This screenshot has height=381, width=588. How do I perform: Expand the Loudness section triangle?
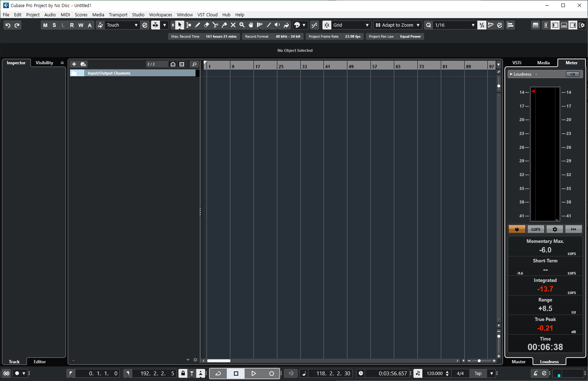[x=511, y=74]
